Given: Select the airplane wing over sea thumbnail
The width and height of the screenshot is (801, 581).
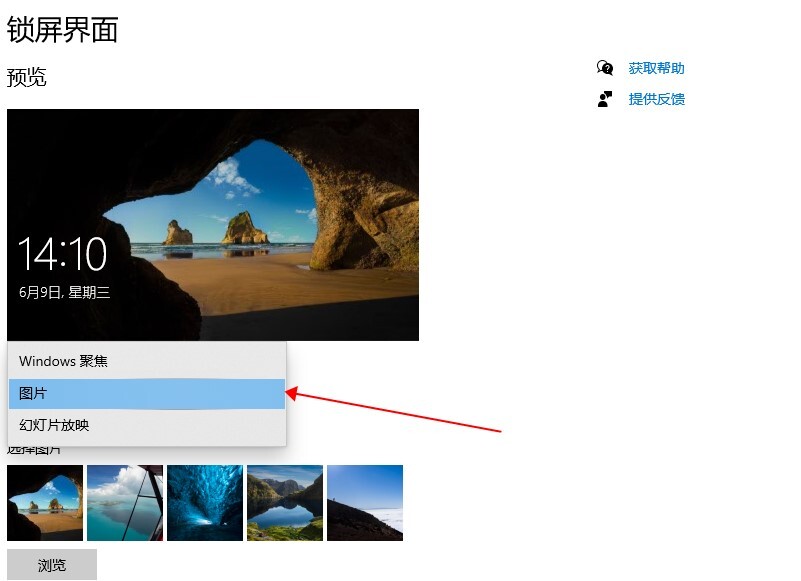Looking at the screenshot, I should pos(125,503).
